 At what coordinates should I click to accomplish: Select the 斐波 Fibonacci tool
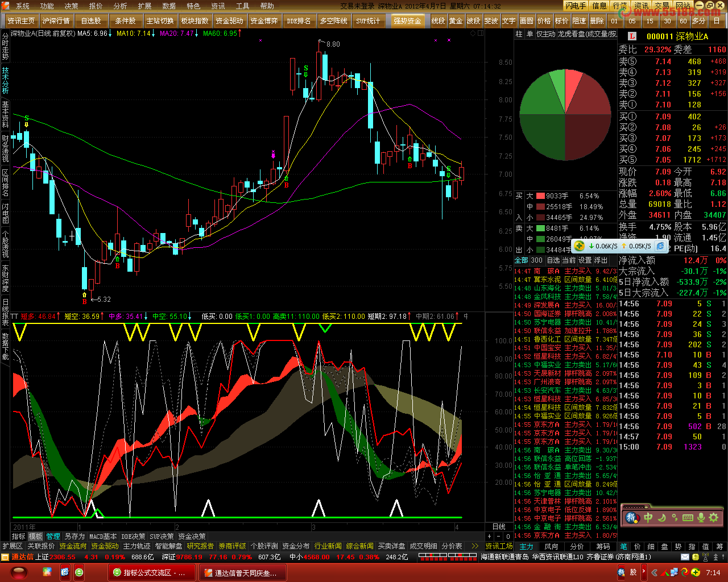coord(491,21)
